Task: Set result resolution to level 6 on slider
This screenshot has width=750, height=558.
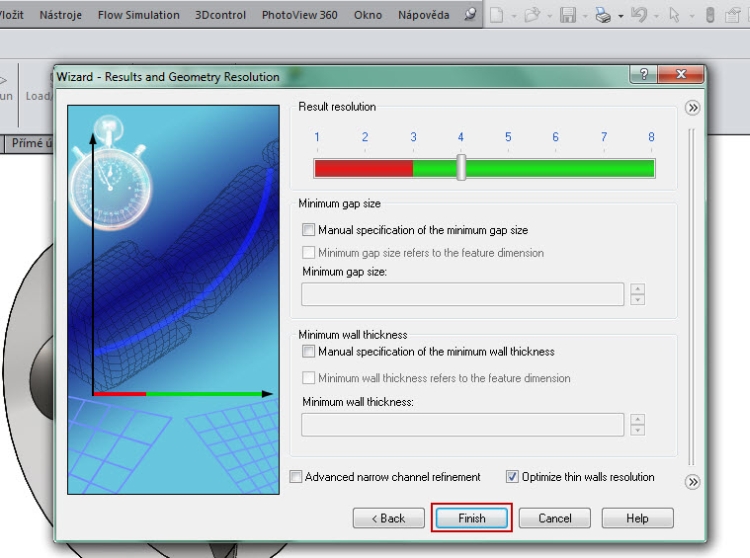Action: click(x=555, y=168)
